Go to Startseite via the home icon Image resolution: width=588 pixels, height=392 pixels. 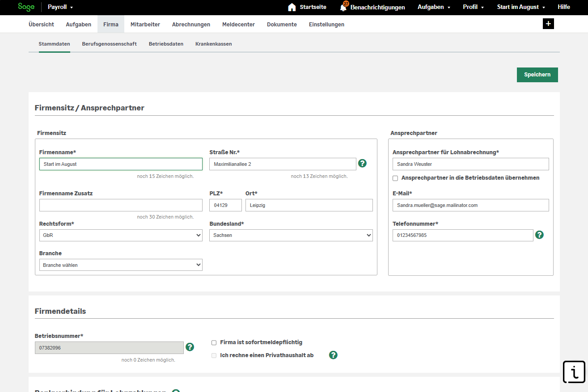pyautogui.click(x=292, y=7)
